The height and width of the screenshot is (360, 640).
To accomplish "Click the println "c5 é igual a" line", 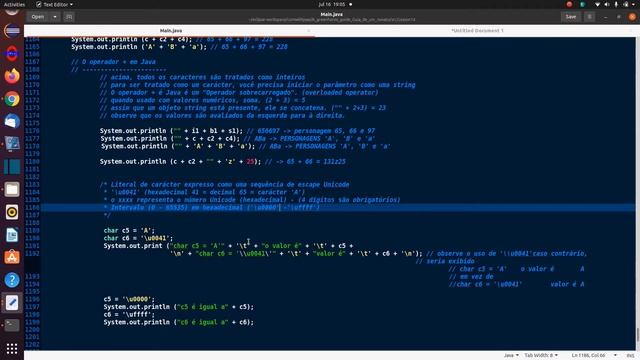I will coord(178,307).
